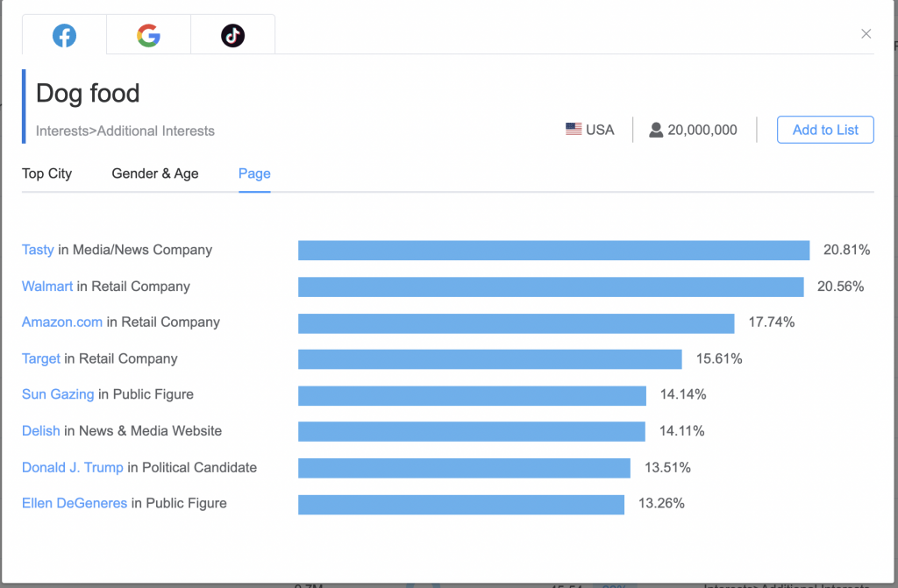Image resolution: width=898 pixels, height=588 pixels.
Task: Click the Interests>Additional Interests breadcrumb text
Action: coord(125,131)
